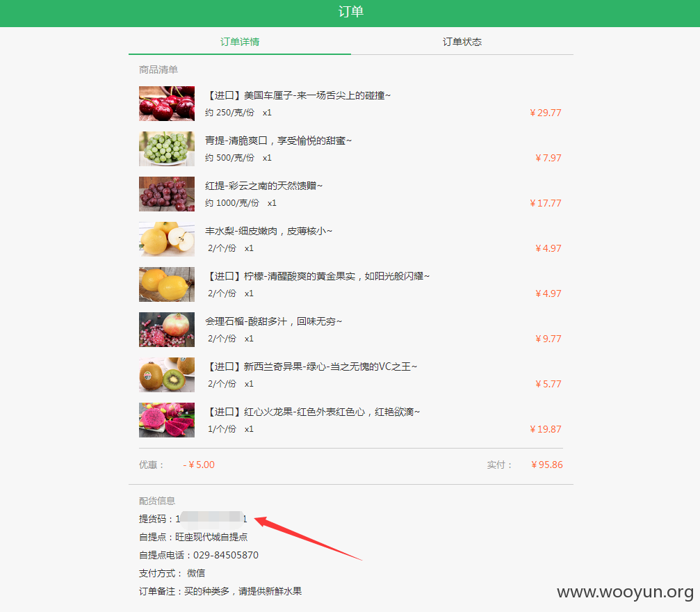Image resolution: width=700 pixels, height=612 pixels.
Task: Click the 丰水梨 pear thumbnail
Action: (166, 239)
